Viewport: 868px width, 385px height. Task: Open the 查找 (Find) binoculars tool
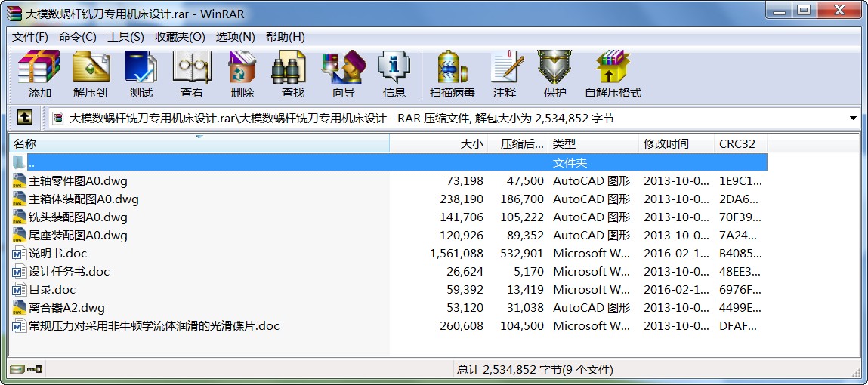292,74
